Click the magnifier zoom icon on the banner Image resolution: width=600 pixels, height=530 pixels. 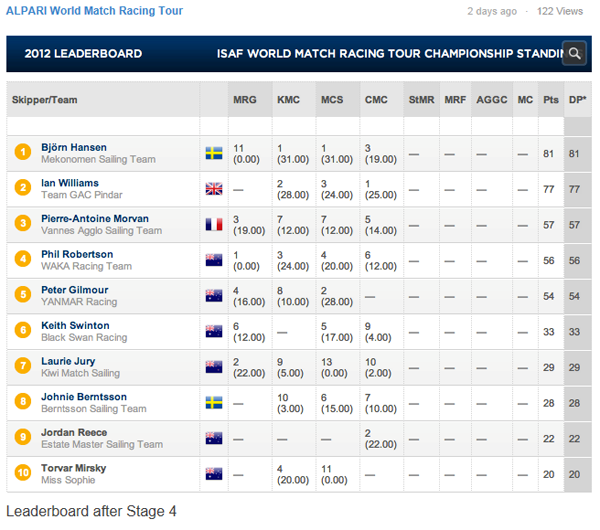(574, 53)
